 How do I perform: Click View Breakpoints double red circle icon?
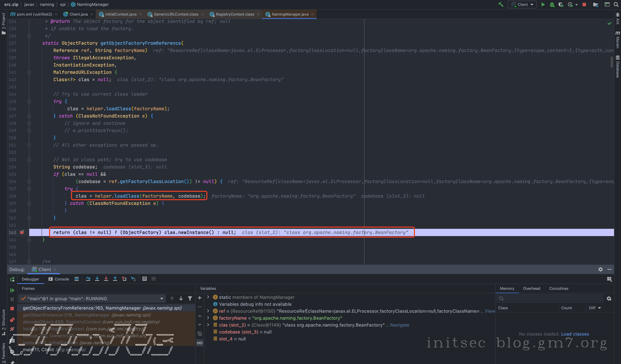[12, 320]
